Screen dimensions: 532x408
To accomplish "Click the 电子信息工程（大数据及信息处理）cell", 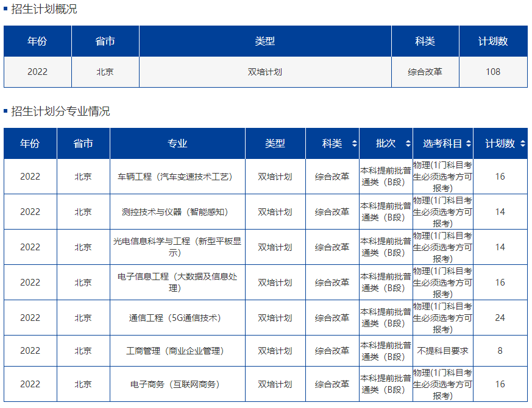I will pos(177,282).
